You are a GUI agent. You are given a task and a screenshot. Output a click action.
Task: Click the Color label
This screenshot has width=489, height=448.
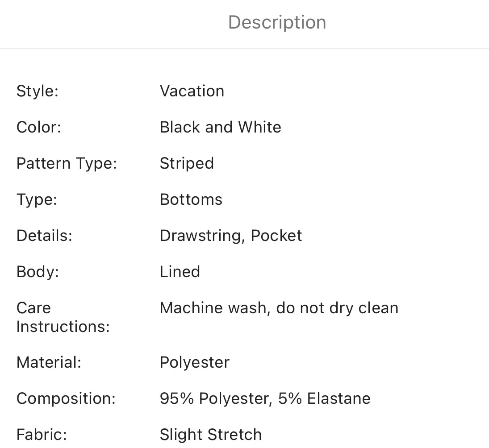pyautogui.click(x=39, y=127)
